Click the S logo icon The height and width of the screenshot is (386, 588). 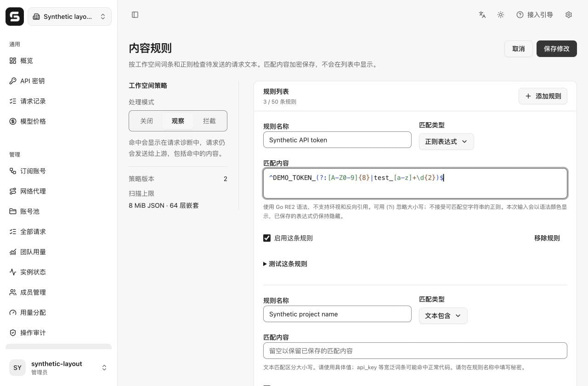click(x=15, y=17)
